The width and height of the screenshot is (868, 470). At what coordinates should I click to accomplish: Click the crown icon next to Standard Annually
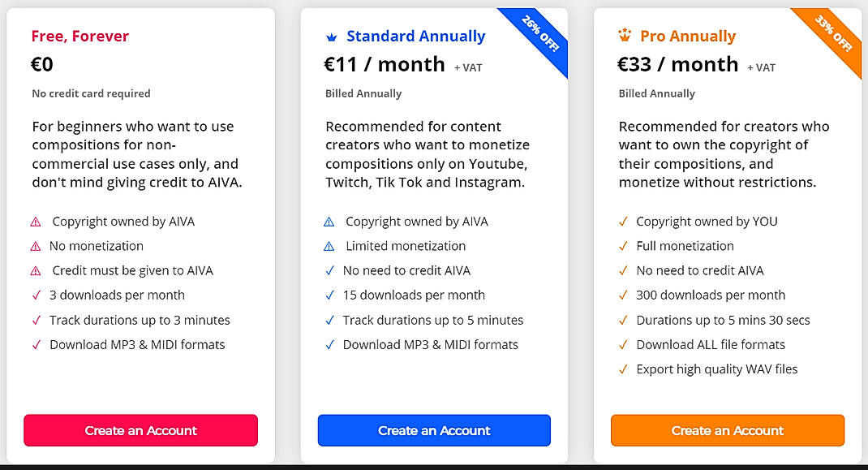(x=331, y=36)
